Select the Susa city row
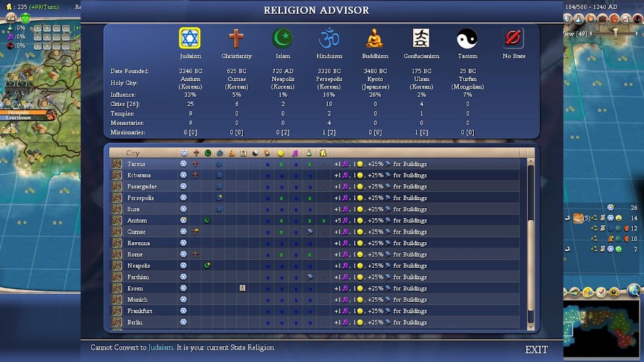 [315, 209]
